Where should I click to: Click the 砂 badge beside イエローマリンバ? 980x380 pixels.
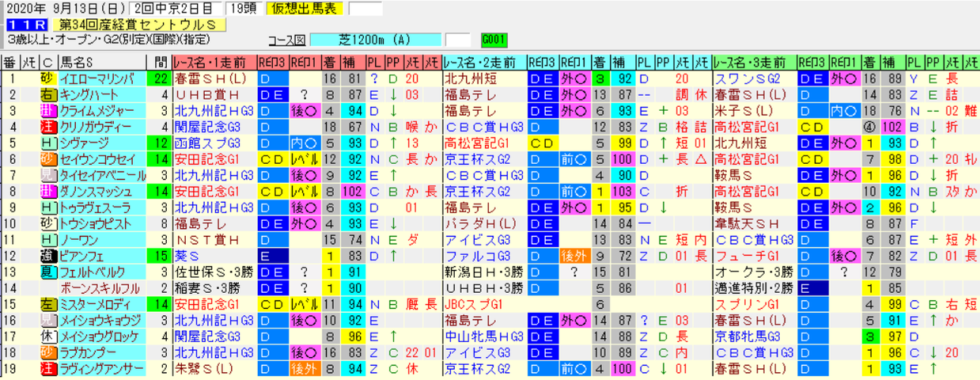point(47,78)
